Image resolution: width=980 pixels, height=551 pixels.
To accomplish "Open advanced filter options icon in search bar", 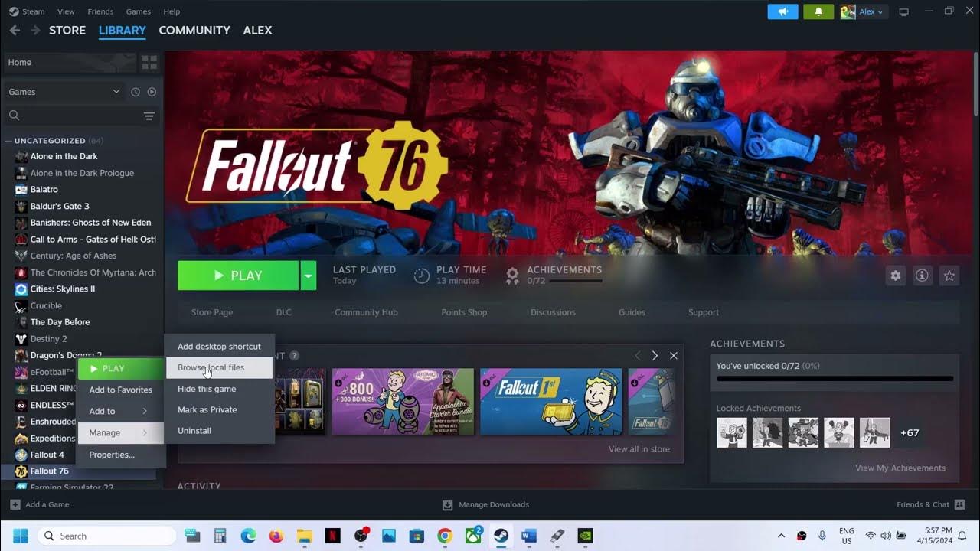I will [x=149, y=116].
